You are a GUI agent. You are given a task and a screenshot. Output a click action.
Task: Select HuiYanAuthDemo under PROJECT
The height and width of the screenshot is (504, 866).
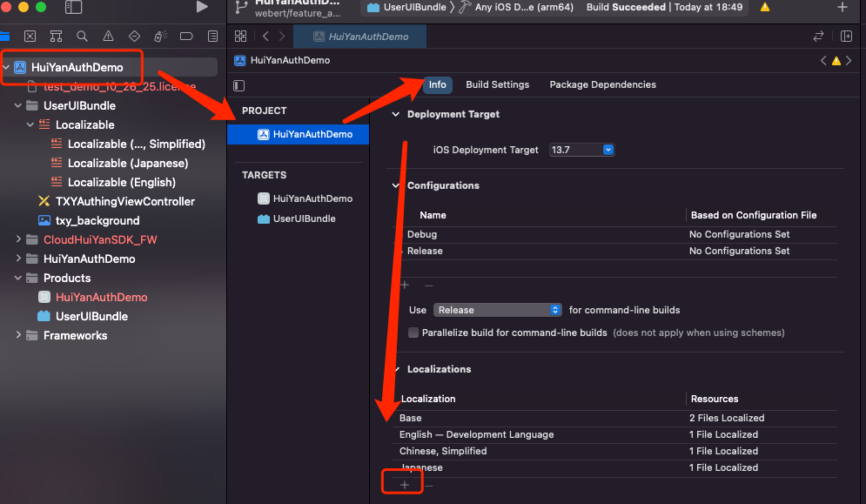point(299,134)
